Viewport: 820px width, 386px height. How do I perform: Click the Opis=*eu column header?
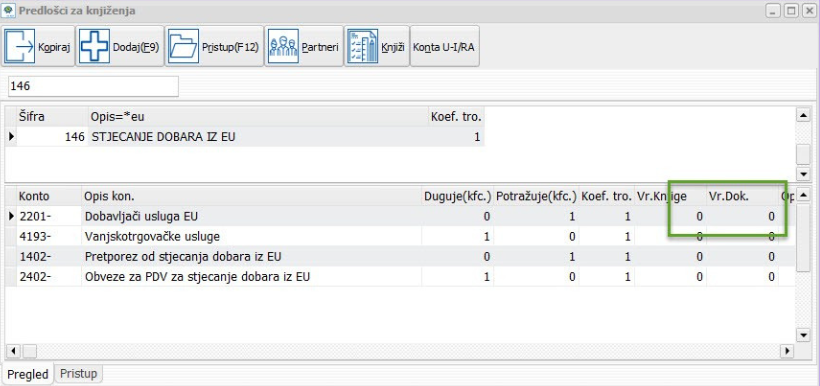258,117
